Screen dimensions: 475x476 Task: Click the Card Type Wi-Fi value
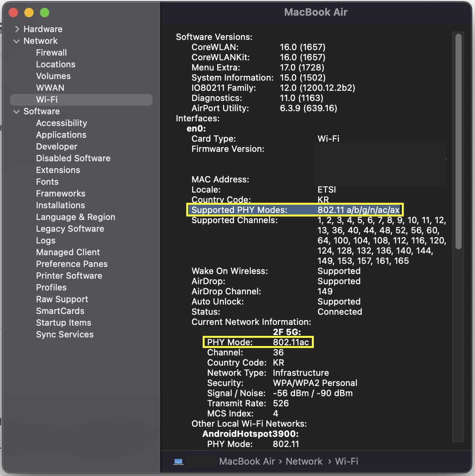[x=328, y=139]
